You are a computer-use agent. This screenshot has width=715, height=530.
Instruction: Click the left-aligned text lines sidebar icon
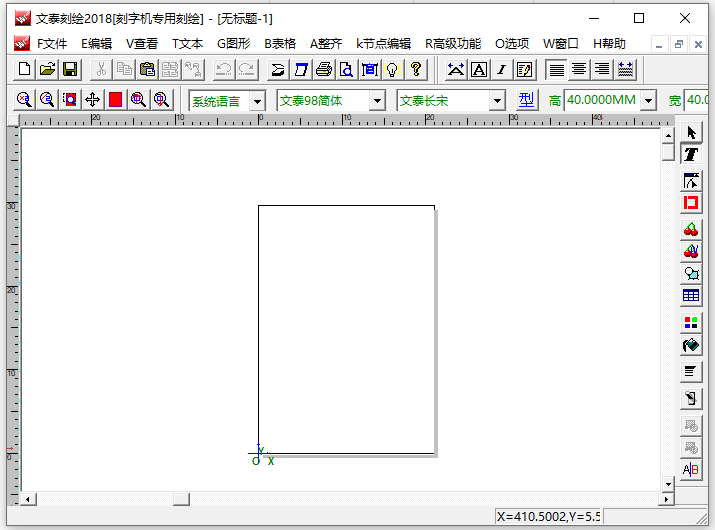[691, 372]
